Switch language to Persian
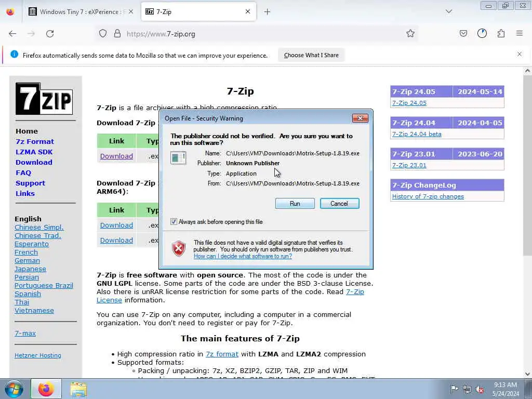 click(26, 277)
